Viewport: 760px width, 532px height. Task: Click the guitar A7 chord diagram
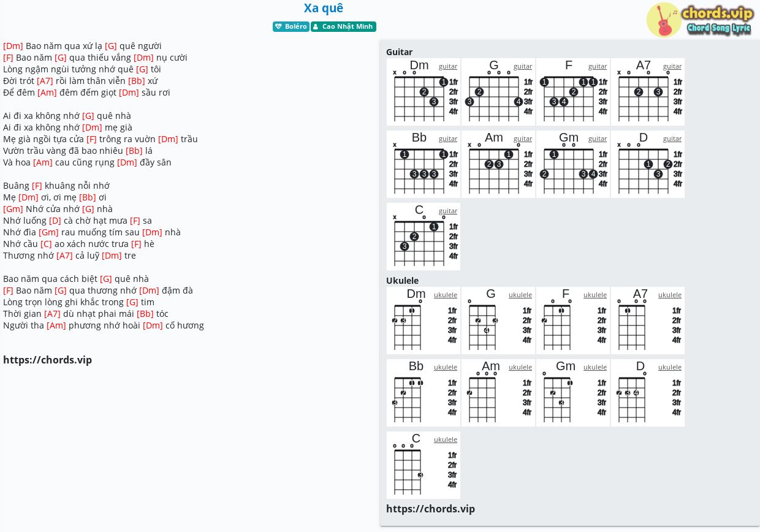pyautogui.click(x=648, y=92)
